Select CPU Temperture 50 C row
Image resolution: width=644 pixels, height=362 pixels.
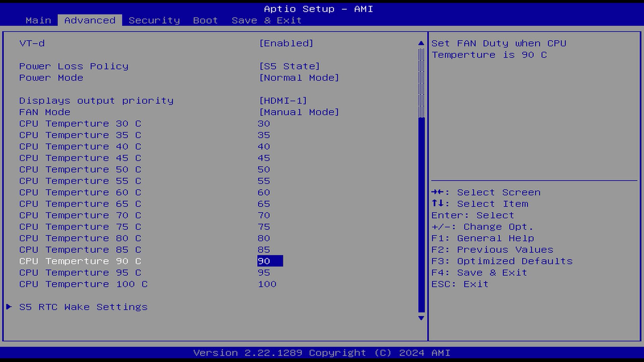point(80,170)
